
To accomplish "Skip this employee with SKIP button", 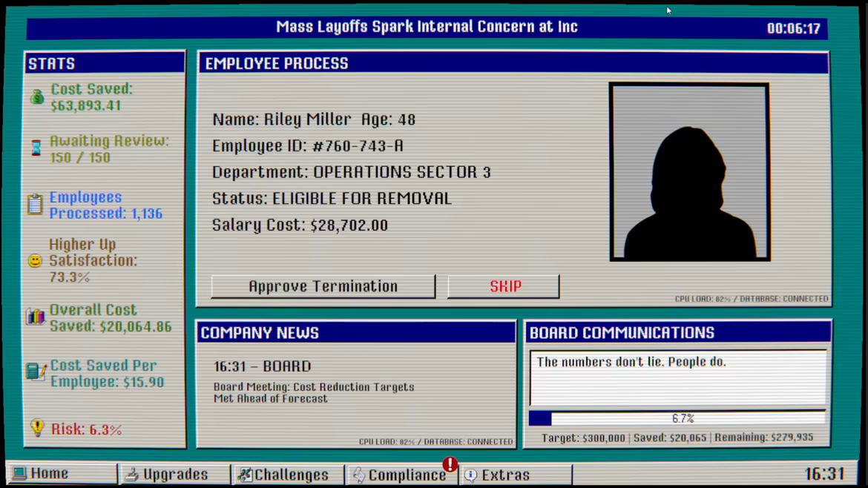I will (504, 286).
